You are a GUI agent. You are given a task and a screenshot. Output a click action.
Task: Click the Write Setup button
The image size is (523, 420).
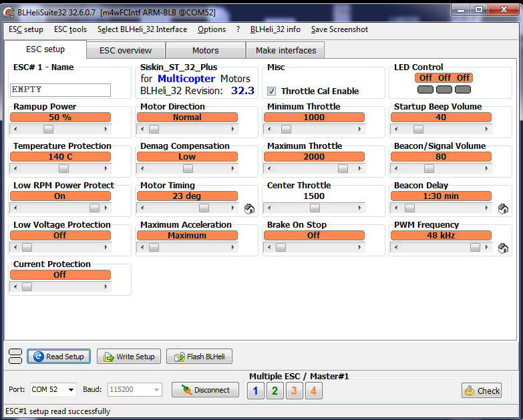(x=129, y=357)
